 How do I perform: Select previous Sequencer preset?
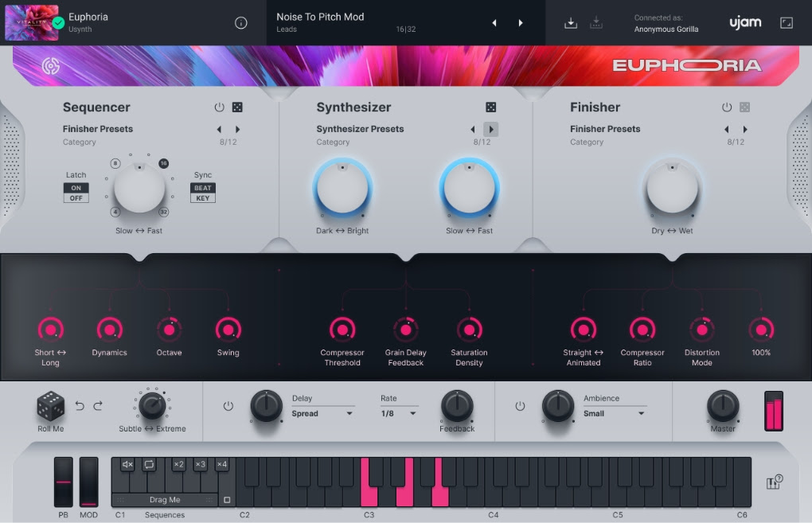[219, 130]
